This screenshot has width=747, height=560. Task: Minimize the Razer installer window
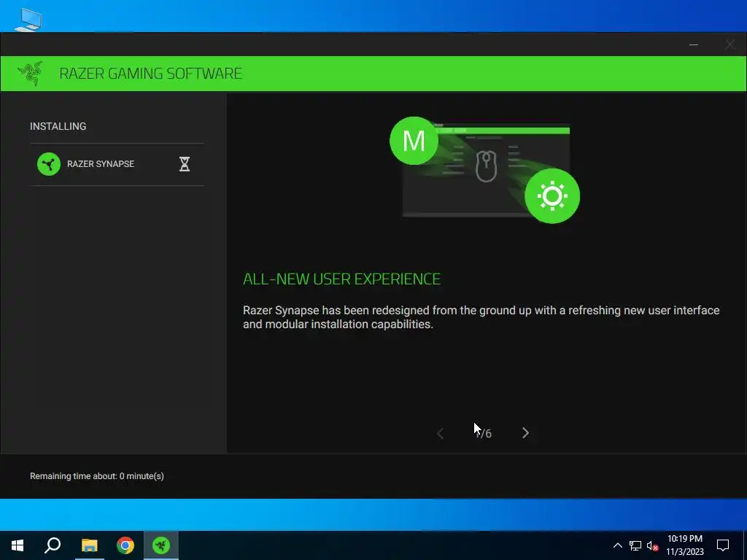coord(694,44)
